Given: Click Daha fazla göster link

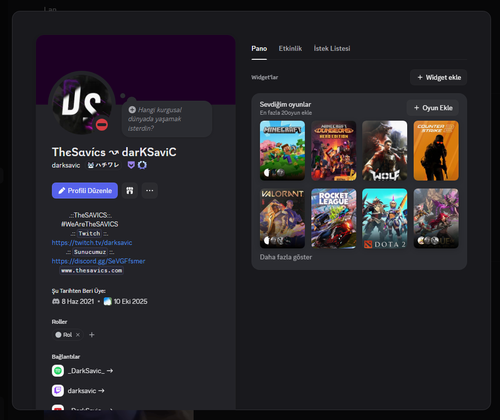Looking at the screenshot, I should pos(286,257).
